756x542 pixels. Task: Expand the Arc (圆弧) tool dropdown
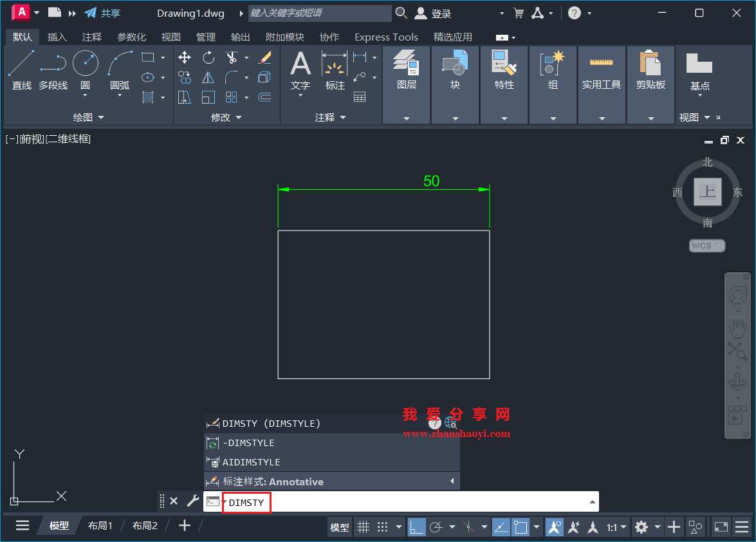tap(119, 95)
